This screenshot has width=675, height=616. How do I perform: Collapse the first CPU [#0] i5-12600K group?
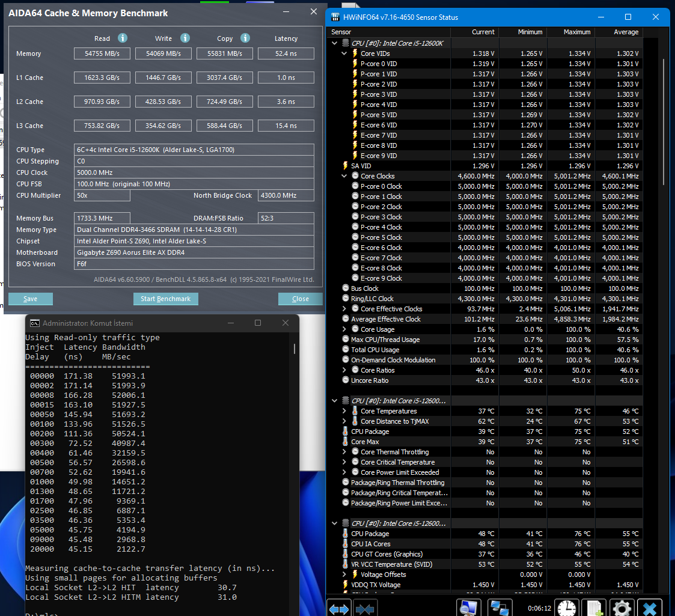click(334, 43)
